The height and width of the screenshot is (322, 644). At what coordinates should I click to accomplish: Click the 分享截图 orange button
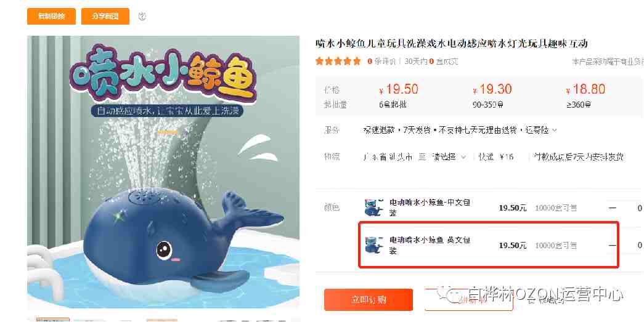pyautogui.click(x=105, y=16)
